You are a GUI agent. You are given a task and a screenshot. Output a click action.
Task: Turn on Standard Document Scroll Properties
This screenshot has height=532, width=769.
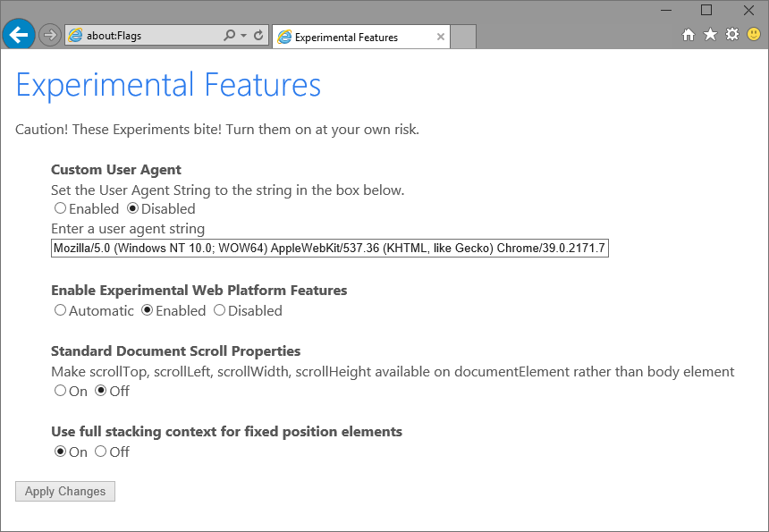click(x=60, y=391)
